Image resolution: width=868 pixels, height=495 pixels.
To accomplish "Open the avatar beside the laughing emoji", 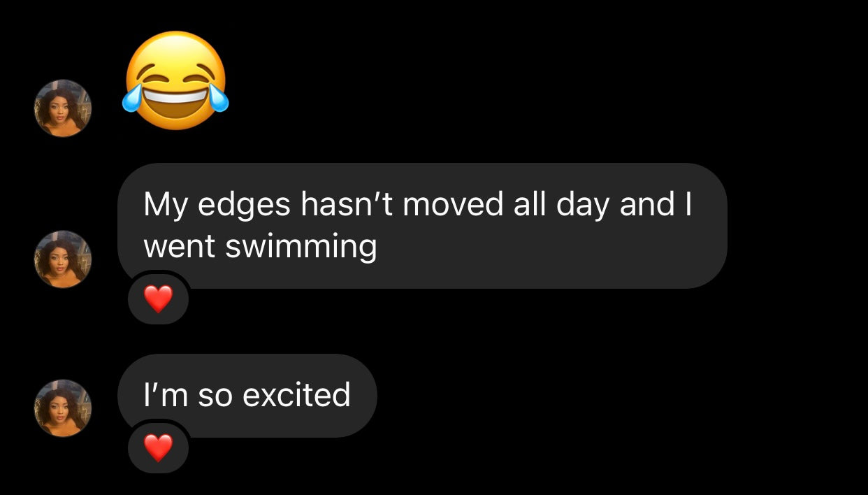I will pyautogui.click(x=63, y=108).
